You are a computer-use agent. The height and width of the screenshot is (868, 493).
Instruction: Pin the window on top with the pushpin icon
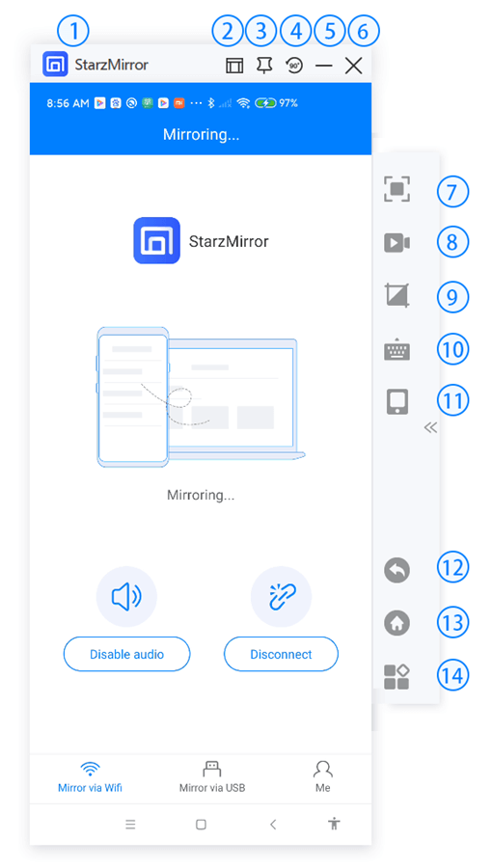(264, 66)
